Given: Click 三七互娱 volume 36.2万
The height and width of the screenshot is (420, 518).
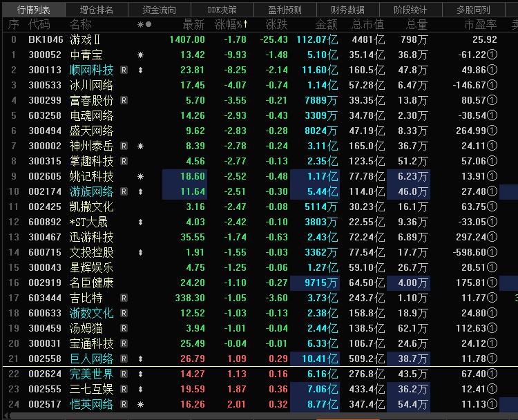Looking at the screenshot, I should click(x=412, y=389).
